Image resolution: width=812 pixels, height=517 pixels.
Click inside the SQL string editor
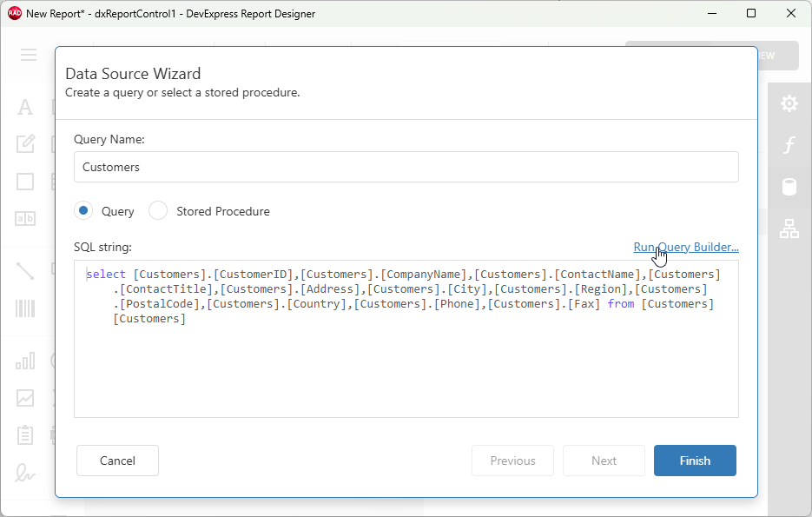pyautogui.click(x=406, y=339)
